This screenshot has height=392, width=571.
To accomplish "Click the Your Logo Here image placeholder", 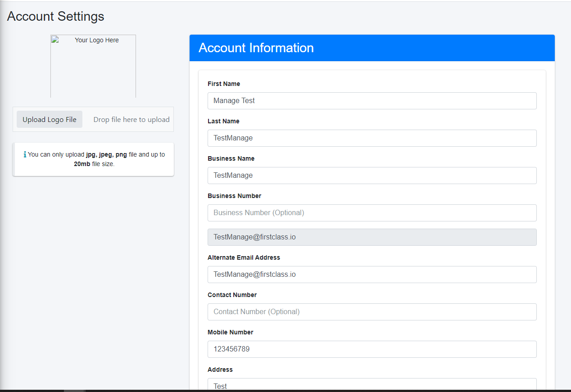I will tap(93, 66).
